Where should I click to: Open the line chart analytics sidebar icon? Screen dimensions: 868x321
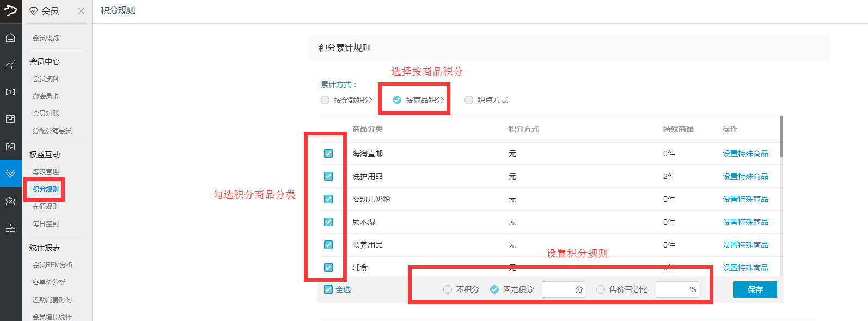click(x=10, y=65)
